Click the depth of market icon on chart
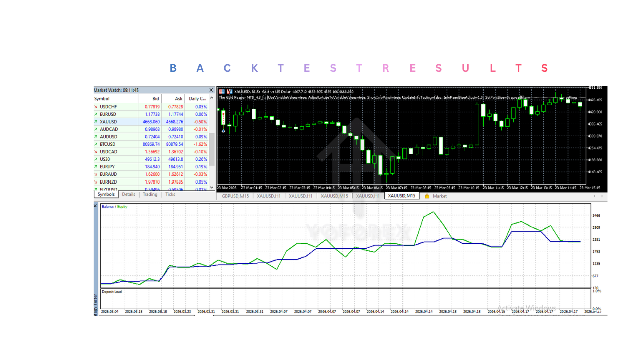The image size is (644, 362). pos(229,91)
